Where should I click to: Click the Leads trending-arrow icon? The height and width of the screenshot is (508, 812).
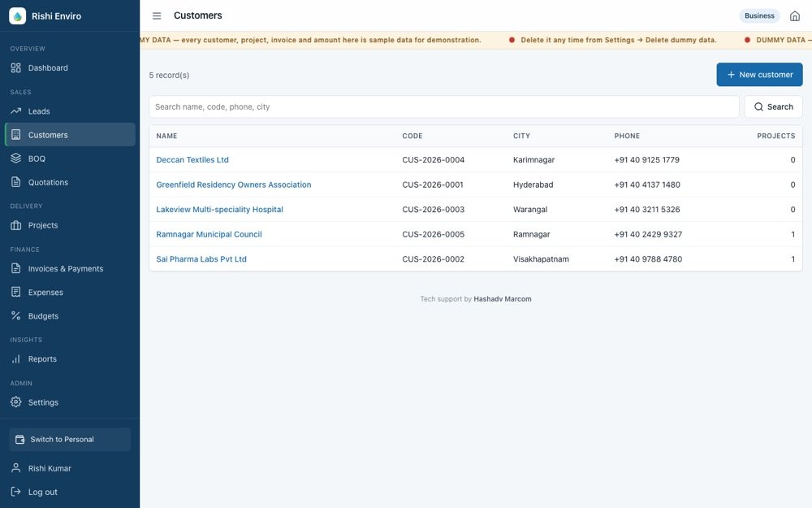click(x=16, y=111)
